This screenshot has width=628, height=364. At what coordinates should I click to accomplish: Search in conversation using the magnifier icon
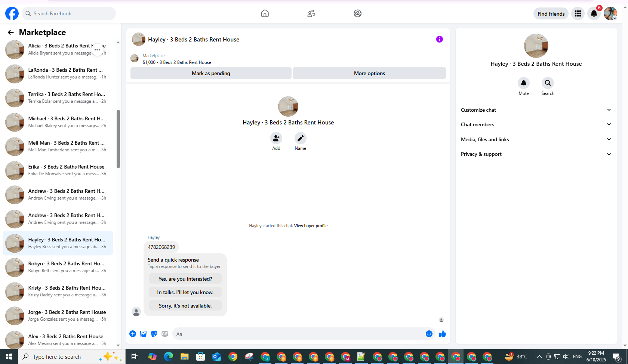click(548, 83)
